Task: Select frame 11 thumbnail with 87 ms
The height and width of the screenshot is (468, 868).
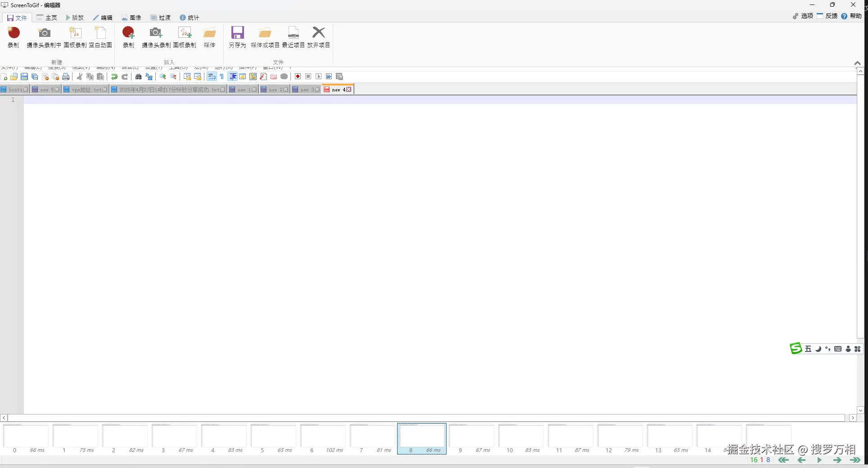Action: tap(570, 438)
